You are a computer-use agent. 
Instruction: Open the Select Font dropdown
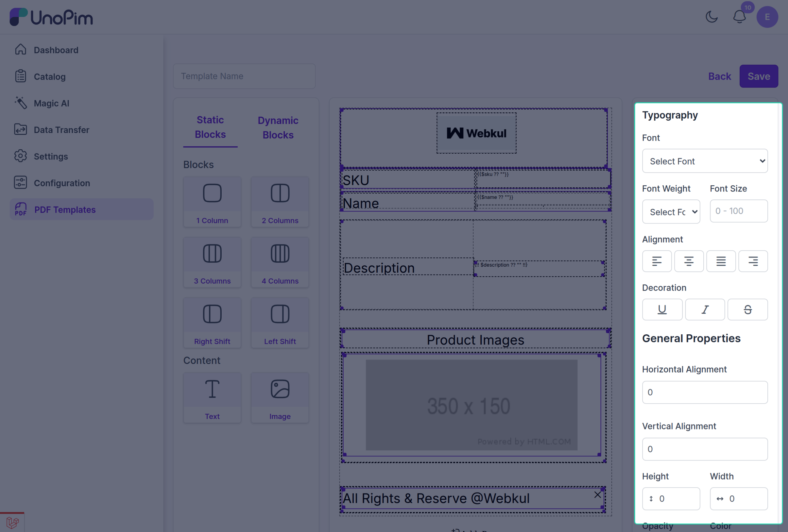click(705, 161)
